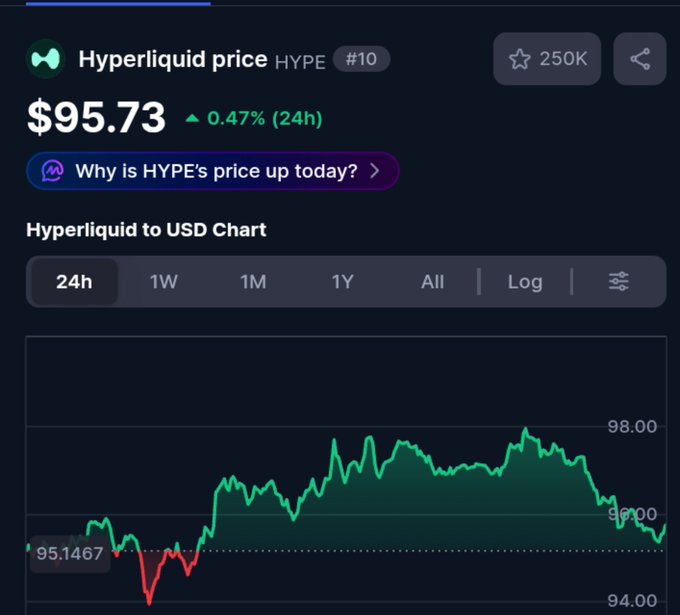Click the red dip trough on chart
The height and width of the screenshot is (615, 680).
click(x=149, y=603)
